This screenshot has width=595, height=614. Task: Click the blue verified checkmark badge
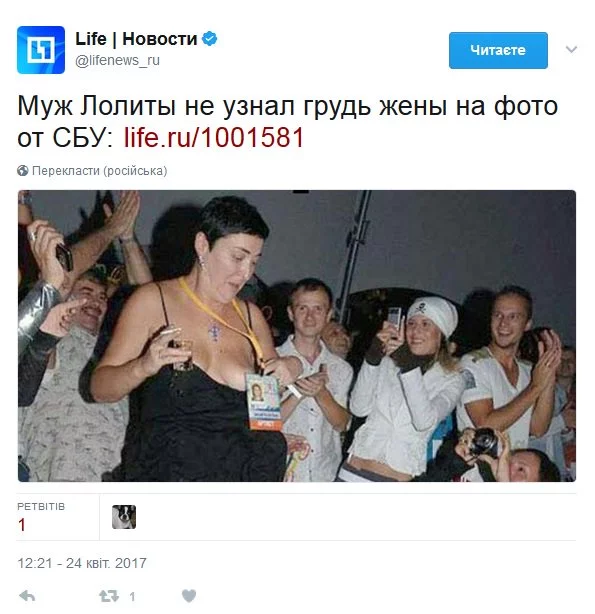coord(210,38)
